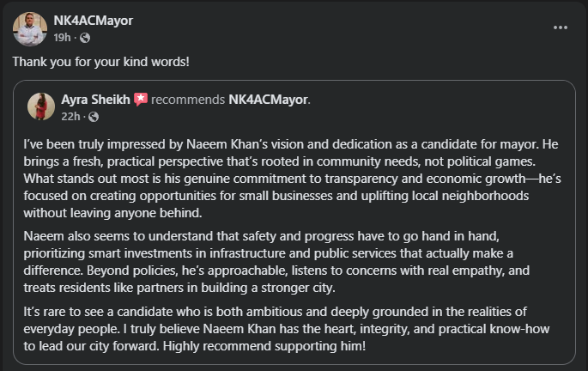Click the NK4ACMayor profile picture
Image resolution: width=588 pixels, height=371 pixels.
coord(29,29)
